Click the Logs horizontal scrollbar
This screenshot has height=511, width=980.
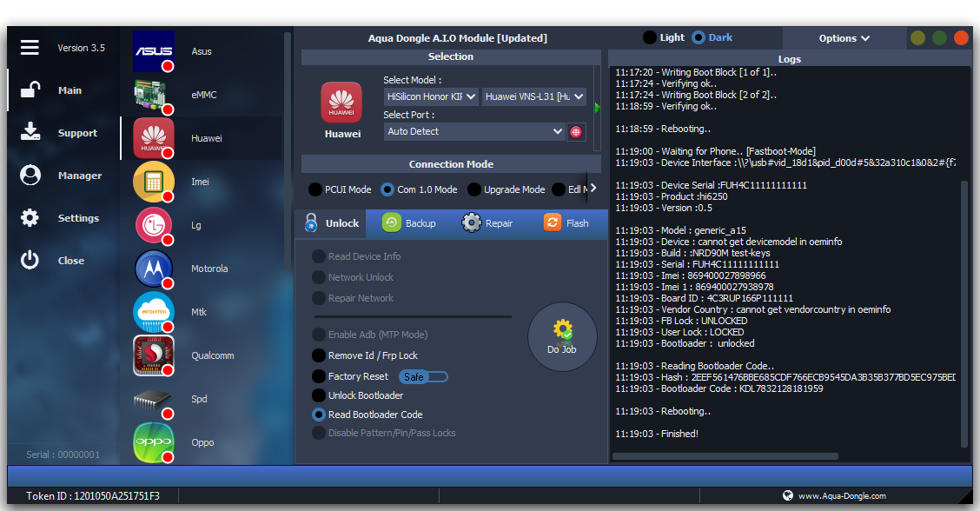[725, 456]
